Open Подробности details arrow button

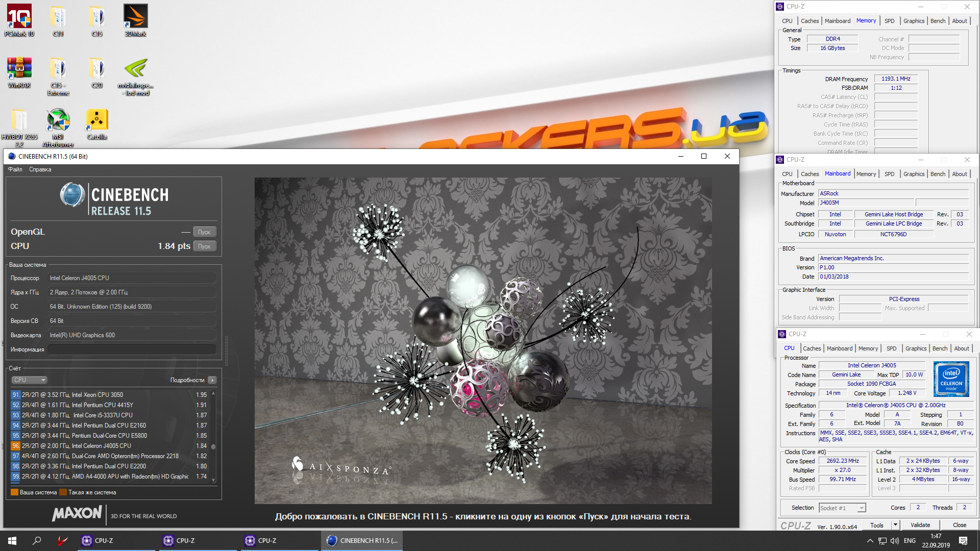(212, 380)
